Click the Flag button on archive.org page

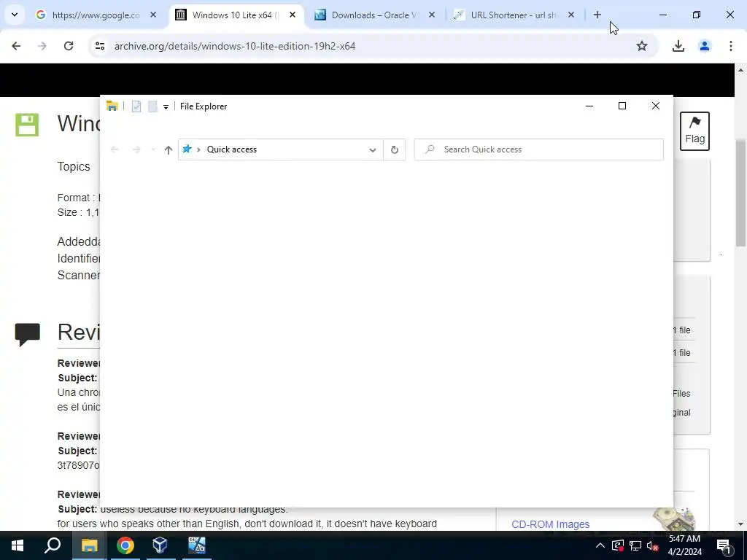coord(694,131)
